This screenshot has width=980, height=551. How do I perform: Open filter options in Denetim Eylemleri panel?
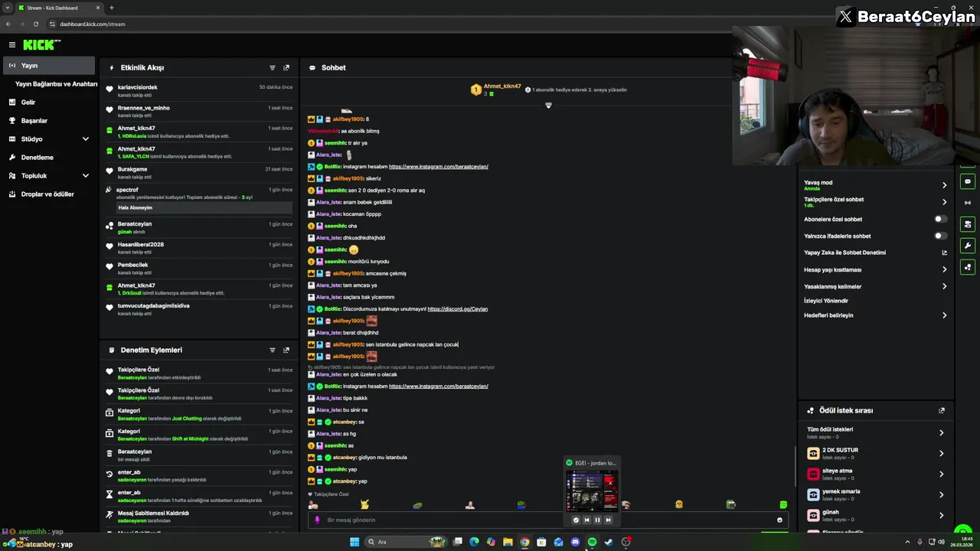[272, 350]
